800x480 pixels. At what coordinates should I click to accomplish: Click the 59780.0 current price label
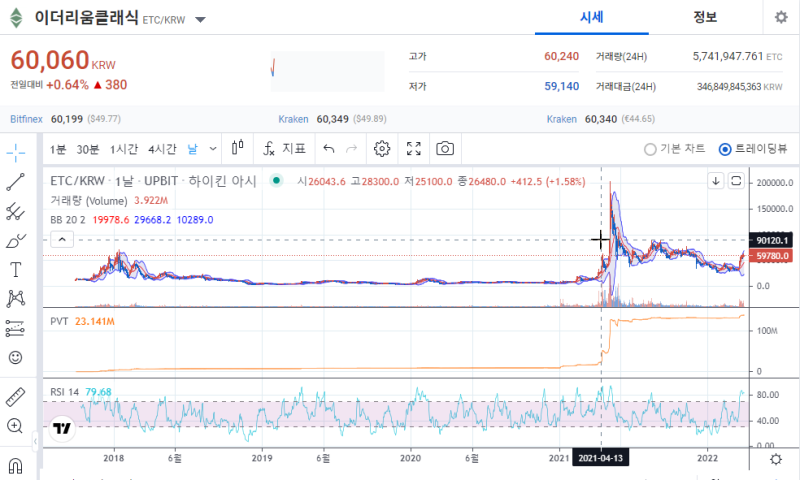pyautogui.click(x=771, y=256)
